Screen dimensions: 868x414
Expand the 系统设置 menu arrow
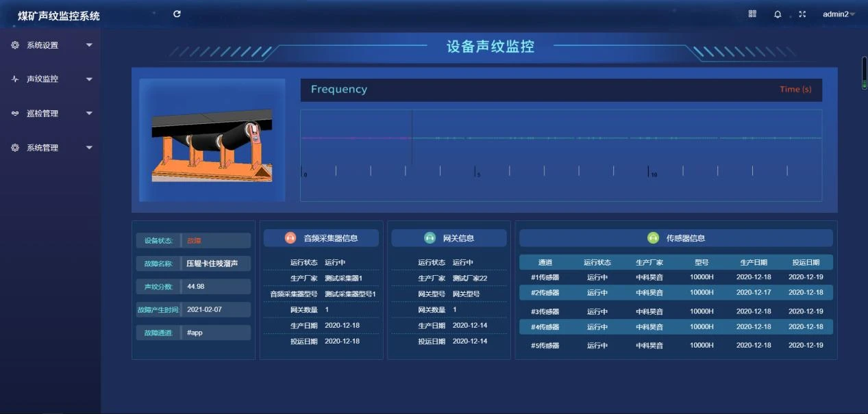pos(89,45)
